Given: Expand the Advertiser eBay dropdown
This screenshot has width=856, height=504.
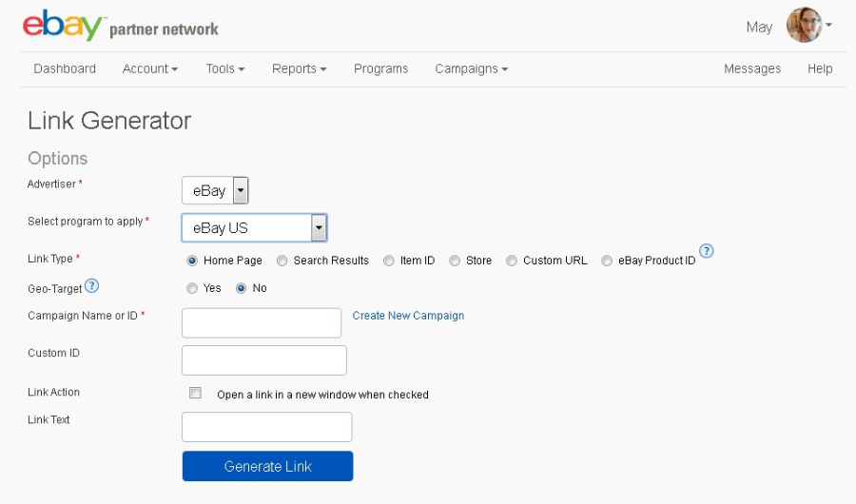Looking at the screenshot, I should [x=215, y=190].
